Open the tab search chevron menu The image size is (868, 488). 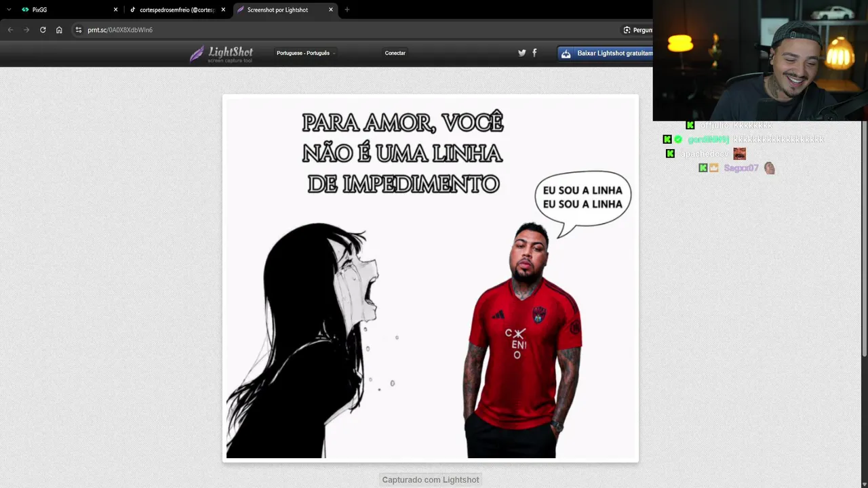(x=9, y=9)
